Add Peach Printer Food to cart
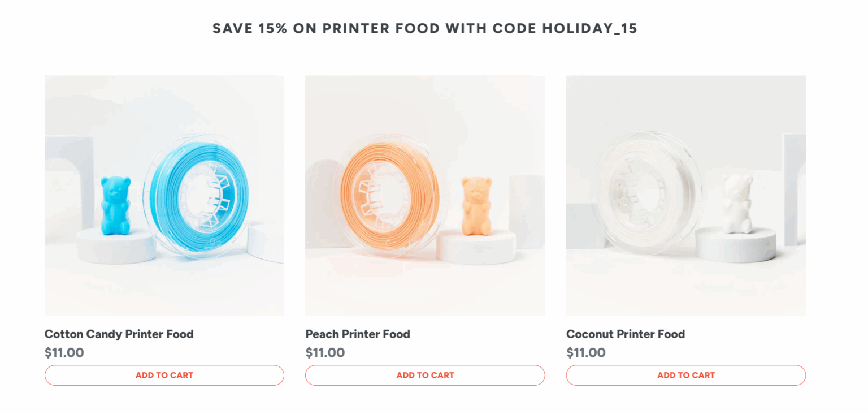The image size is (868, 414). point(425,375)
